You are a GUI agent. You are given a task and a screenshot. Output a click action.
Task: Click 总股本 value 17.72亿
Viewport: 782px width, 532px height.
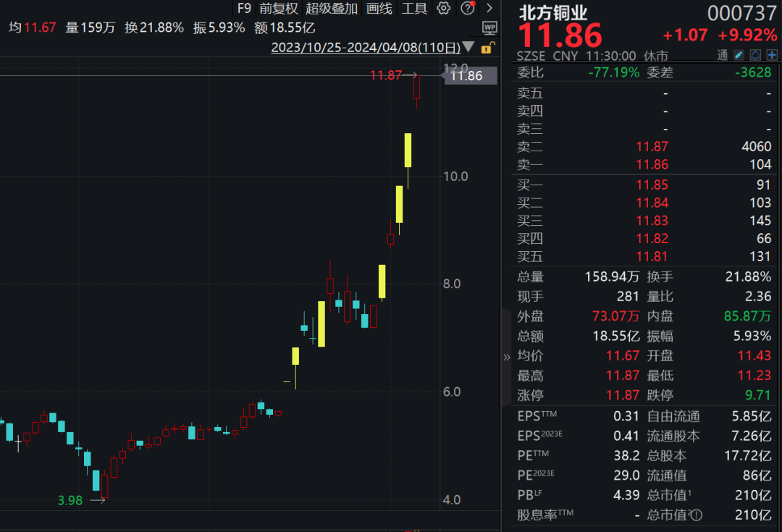747,456
